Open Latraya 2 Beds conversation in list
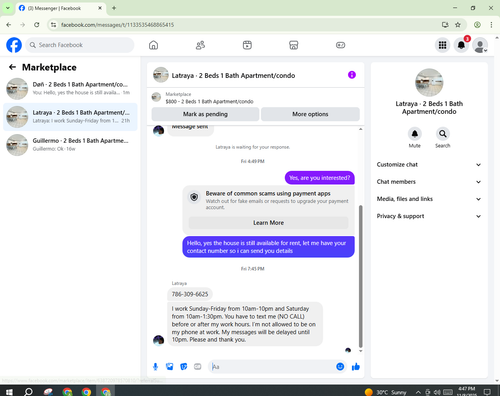 70,117
